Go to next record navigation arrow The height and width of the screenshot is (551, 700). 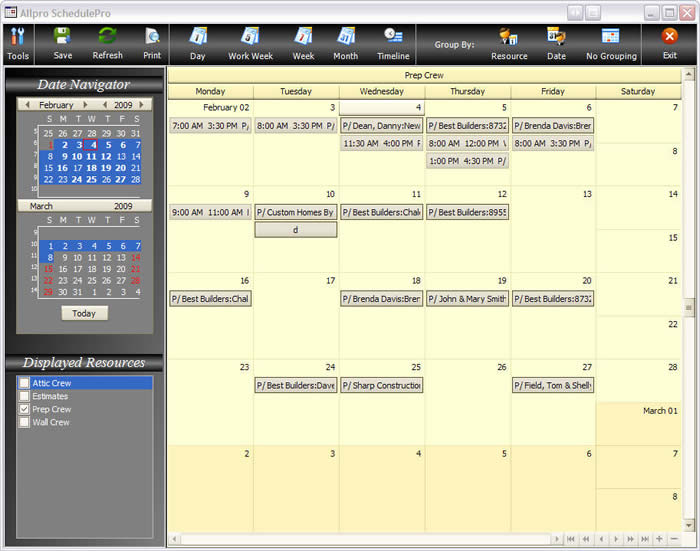coord(616,539)
